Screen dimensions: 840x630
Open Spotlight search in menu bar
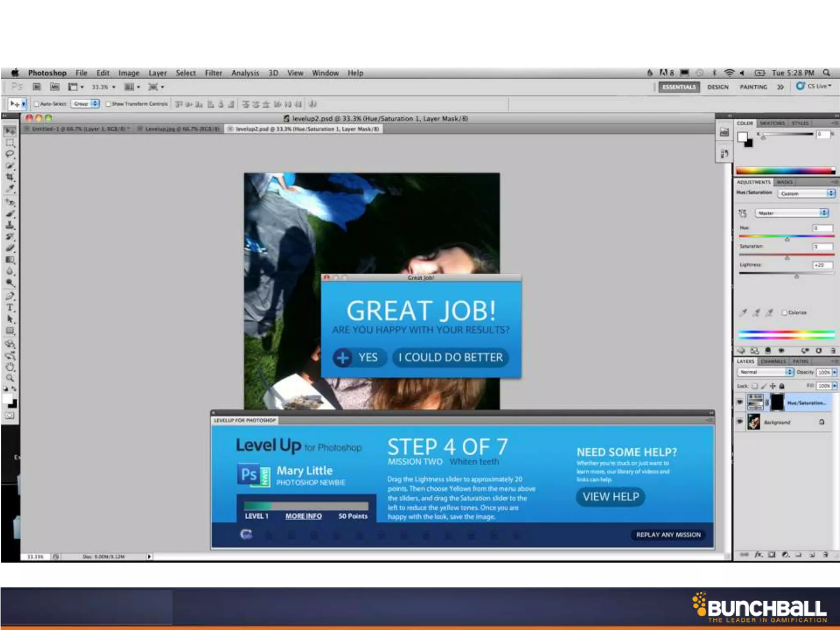[x=826, y=73]
